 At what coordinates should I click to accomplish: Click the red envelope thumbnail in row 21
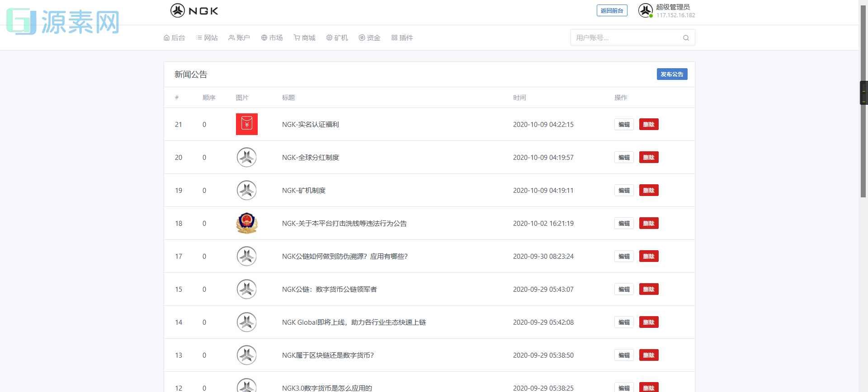click(247, 124)
